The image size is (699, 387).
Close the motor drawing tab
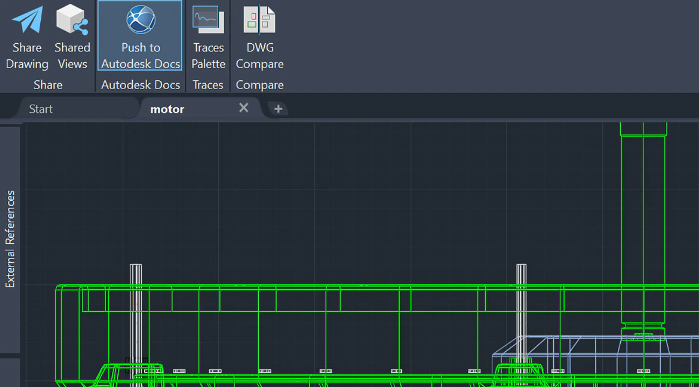[243, 108]
